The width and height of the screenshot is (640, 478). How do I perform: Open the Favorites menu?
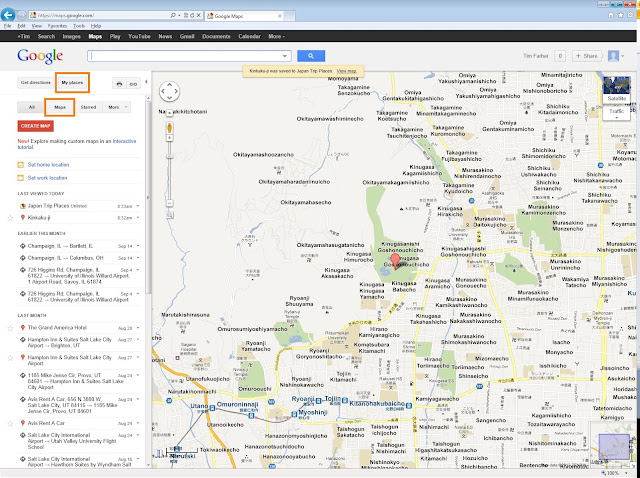(57, 26)
